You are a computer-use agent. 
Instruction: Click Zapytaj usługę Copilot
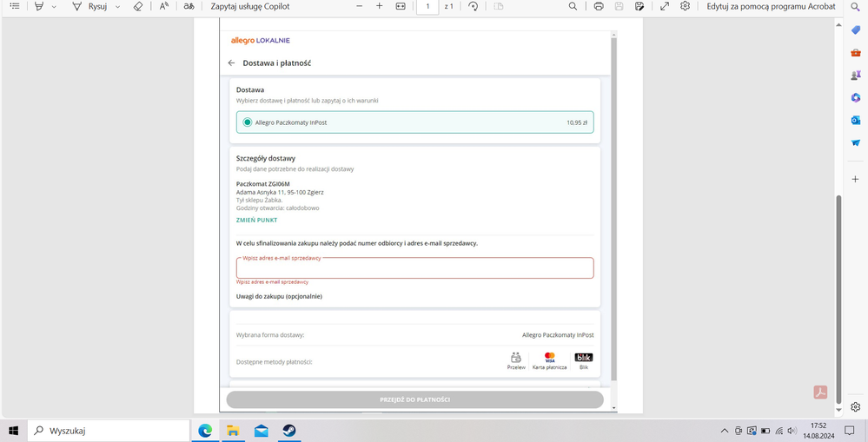click(249, 6)
